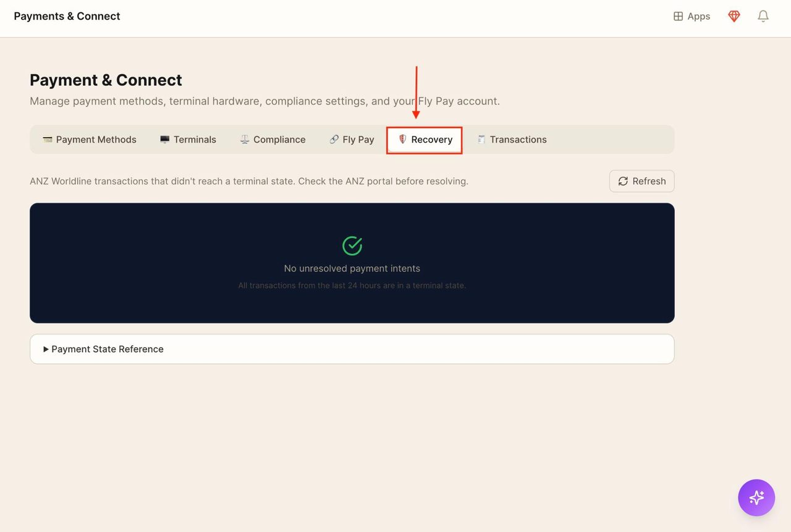This screenshot has width=791, height=532.
Task: Click the 'Manage payment methods' subtitle text
Action: pos(264,101)
